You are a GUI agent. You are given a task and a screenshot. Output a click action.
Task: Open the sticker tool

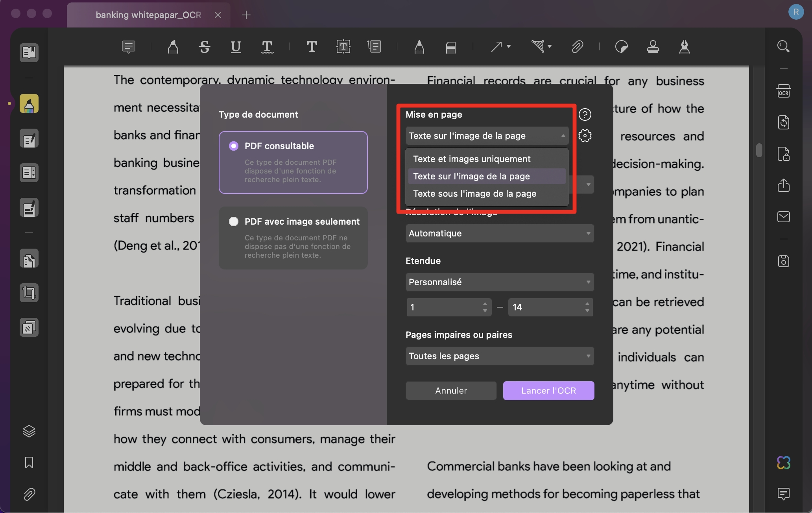tap(621, 47)
